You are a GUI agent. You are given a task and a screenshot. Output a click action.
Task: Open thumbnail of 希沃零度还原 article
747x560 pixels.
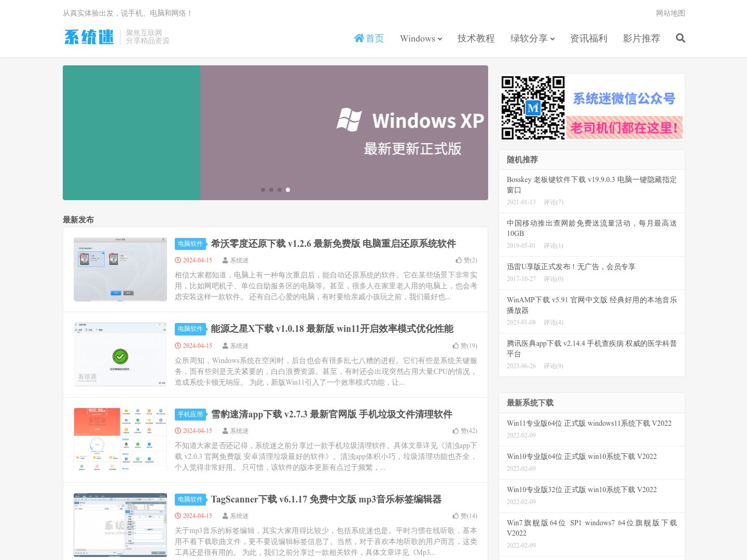[120, 269]
